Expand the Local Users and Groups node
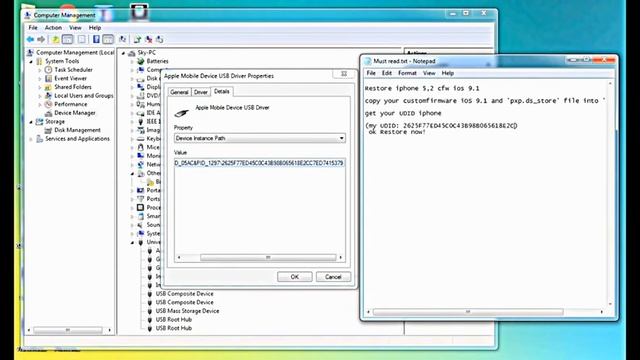The image size is (640, 360). [x=40, y=96]
